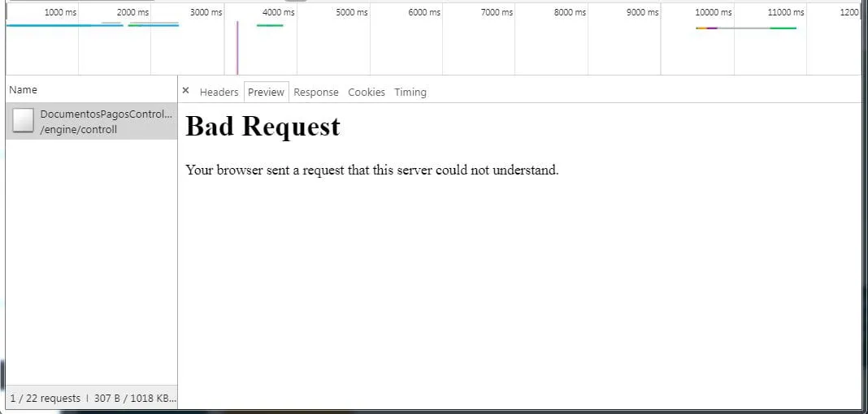Click the Bad Request heading
The height and width of the screenshot is (414, 868).
click(x=263, y=127)
